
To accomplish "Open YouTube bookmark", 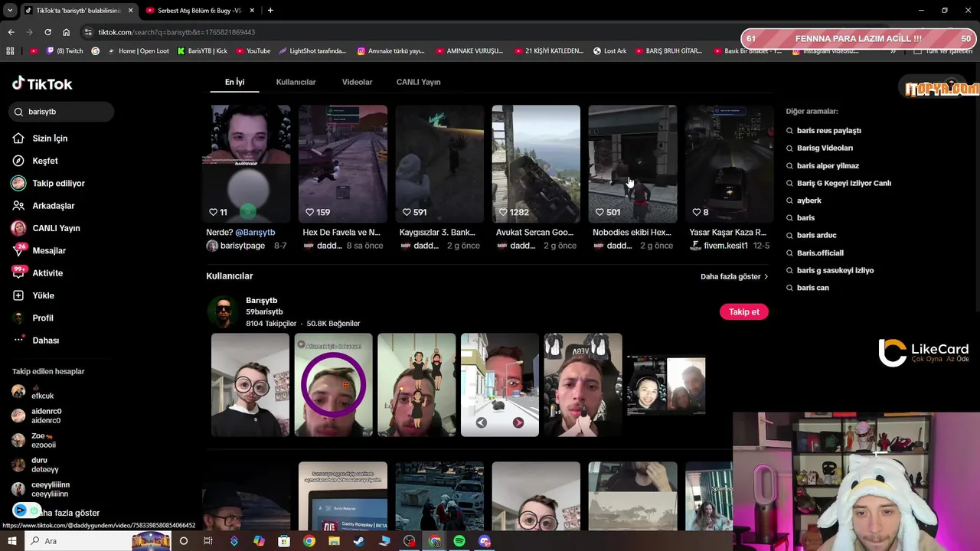I will pos(253,51).
